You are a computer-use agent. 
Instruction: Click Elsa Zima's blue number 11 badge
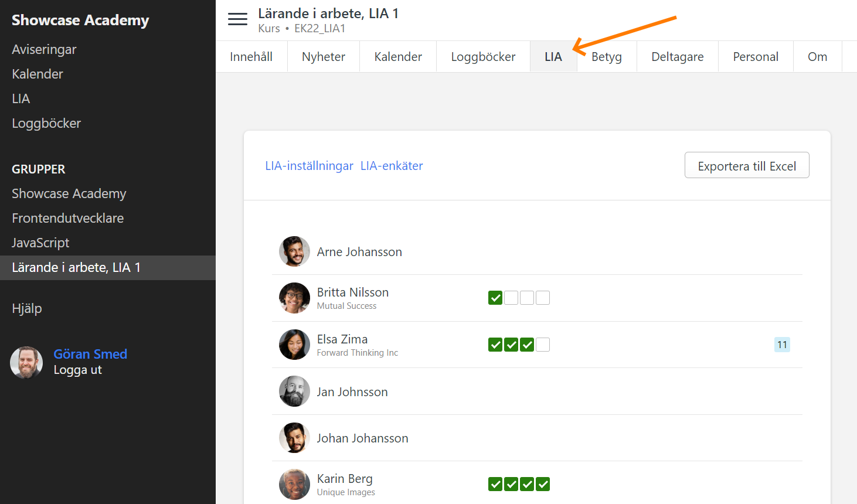click(x=782, y=345)
